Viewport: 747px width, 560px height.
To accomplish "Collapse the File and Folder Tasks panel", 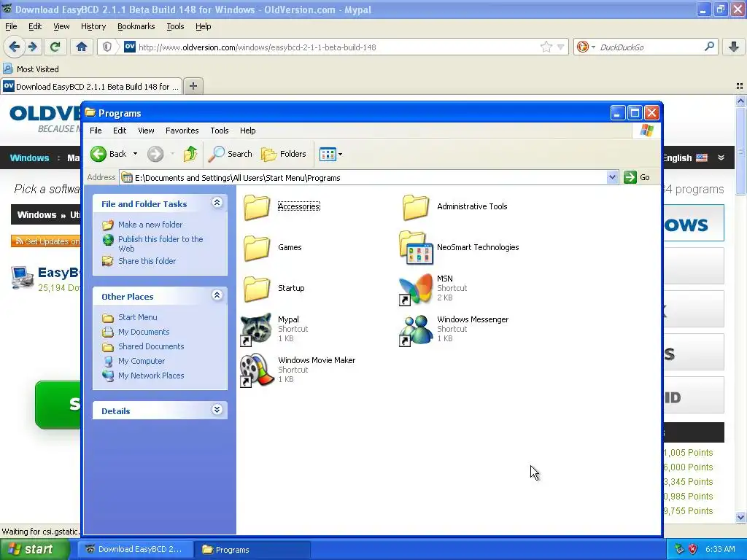I will coord(217,203).
